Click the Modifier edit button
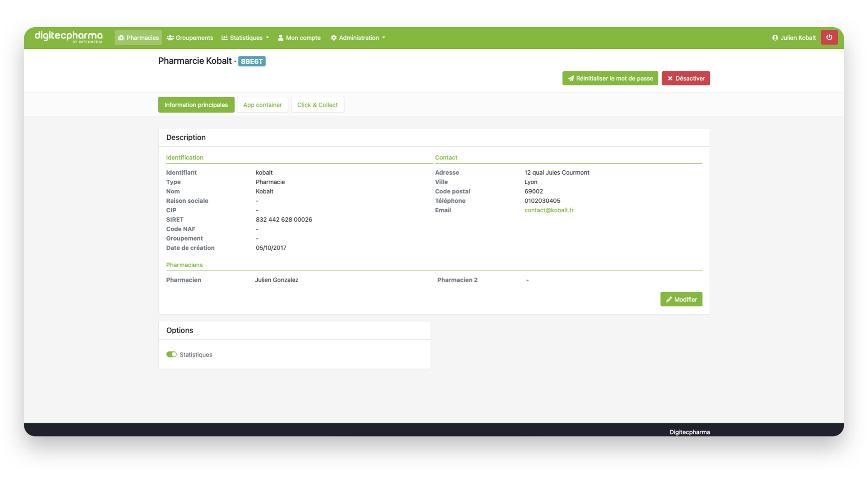The image size is (868, 488). pyautogui.click(x=681, y=300)
